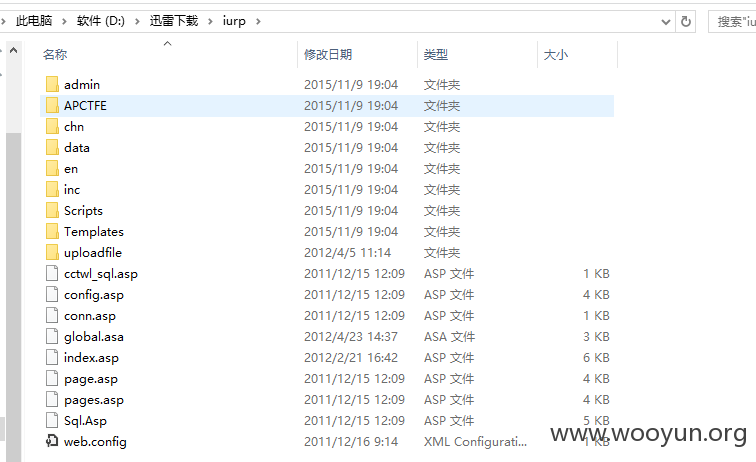
Task: Select the file name web.config
Action: coord(95,441)
